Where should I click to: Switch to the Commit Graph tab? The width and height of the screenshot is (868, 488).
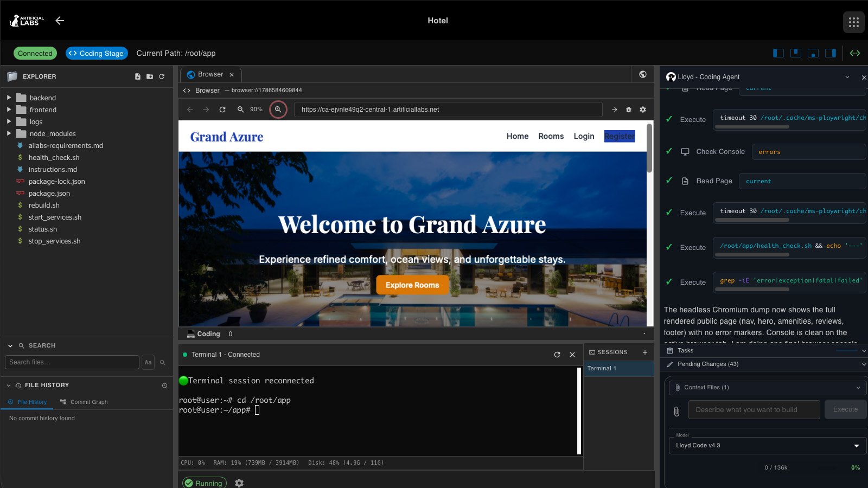(x=84, y=402)
